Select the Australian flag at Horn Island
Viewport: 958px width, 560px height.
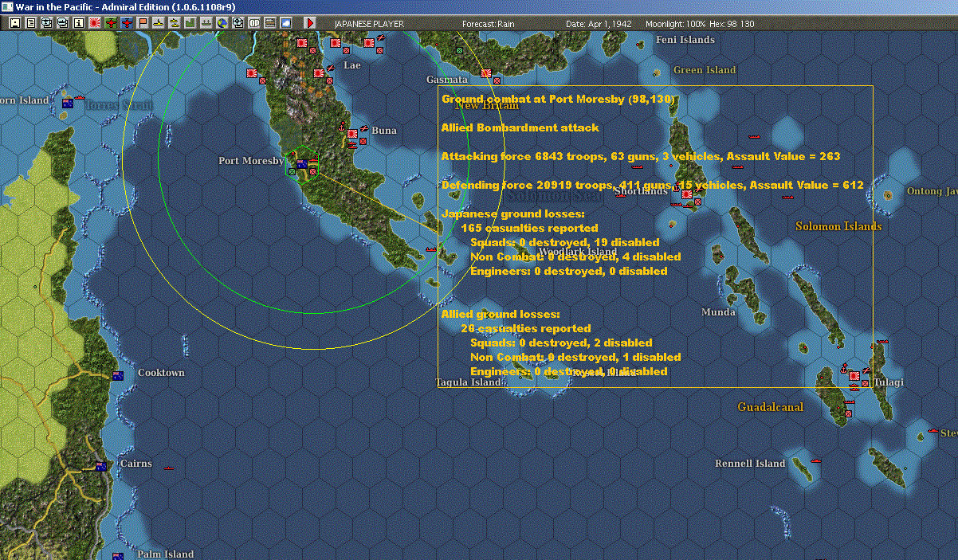pyautogui.click(x=68, y=103)
